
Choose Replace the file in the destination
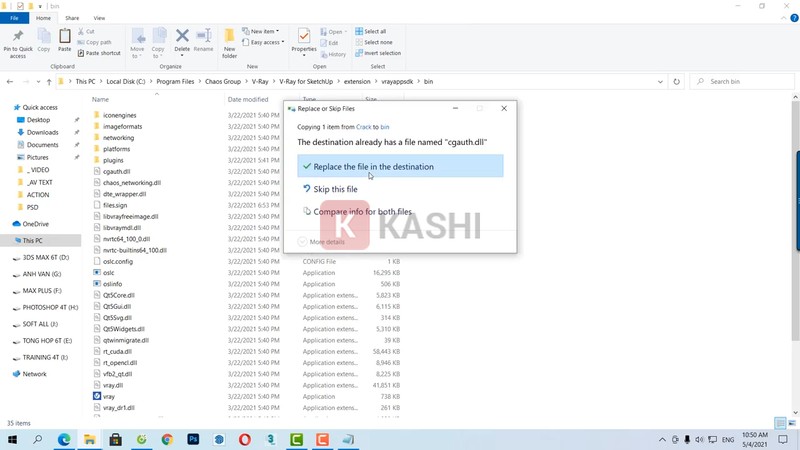pos(400,166)
